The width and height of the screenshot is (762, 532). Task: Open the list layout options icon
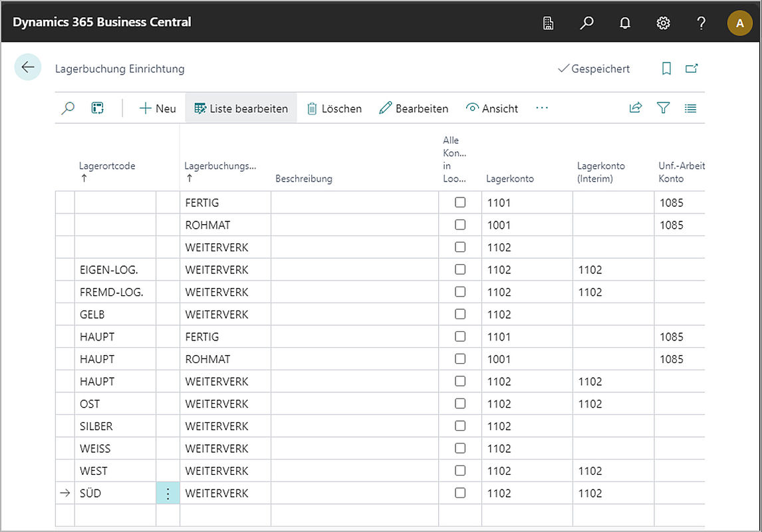click(690, 108)
